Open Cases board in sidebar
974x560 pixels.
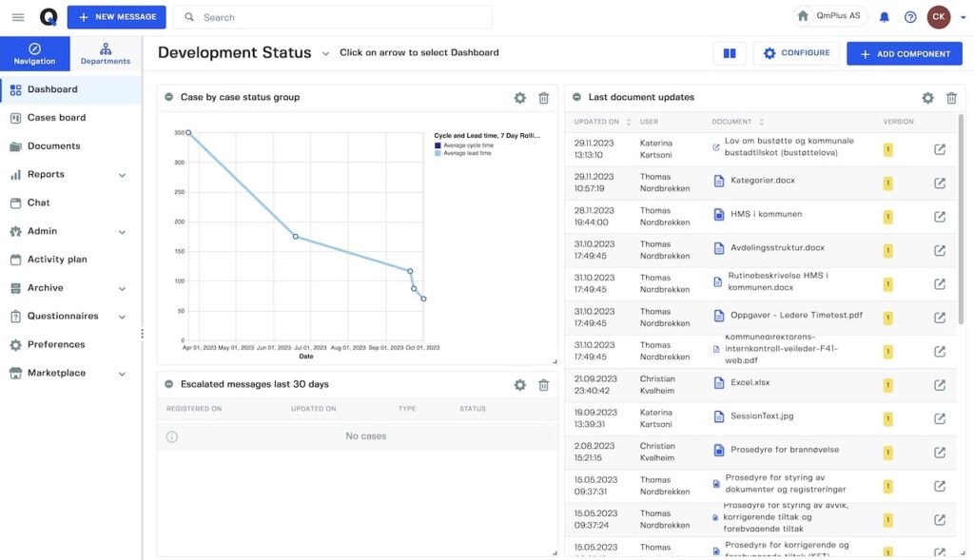(56, 118)
